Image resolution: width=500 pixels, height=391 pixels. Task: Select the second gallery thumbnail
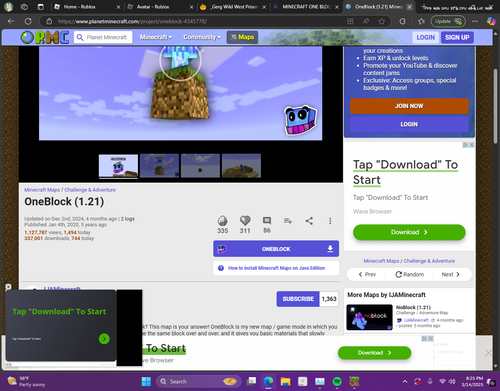click(x=159, y=166)
